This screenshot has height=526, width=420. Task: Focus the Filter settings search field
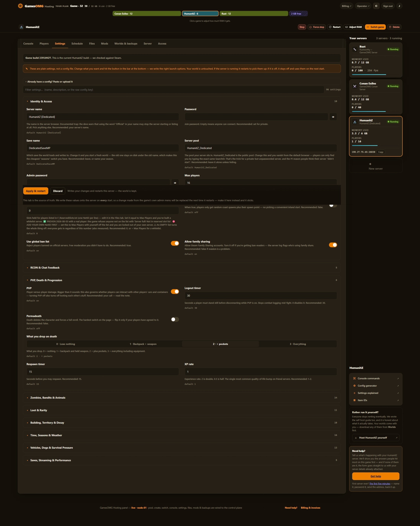(x=173, y=90)
